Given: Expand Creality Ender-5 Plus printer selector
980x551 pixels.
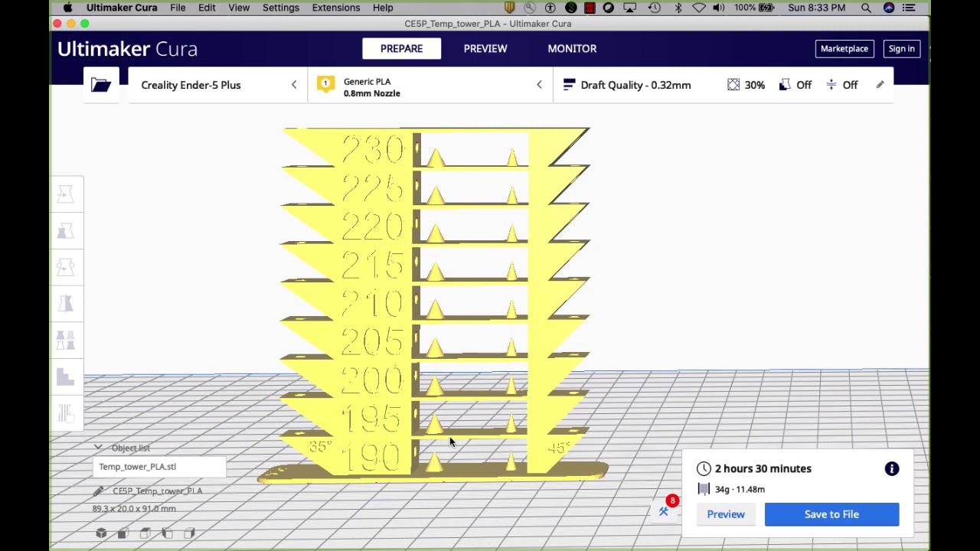Looking at the screenshot, I should tap(294, 85).
